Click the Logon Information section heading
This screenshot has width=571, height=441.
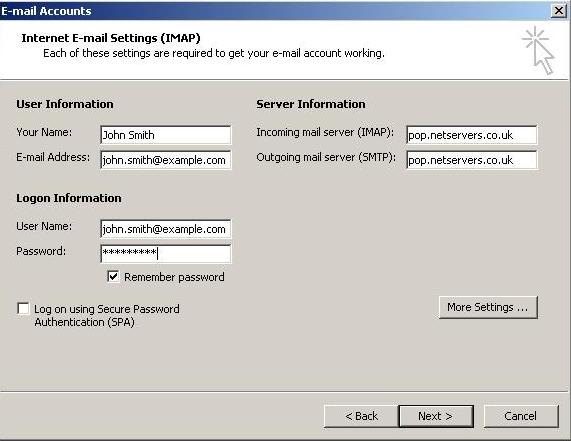point(69,198)
